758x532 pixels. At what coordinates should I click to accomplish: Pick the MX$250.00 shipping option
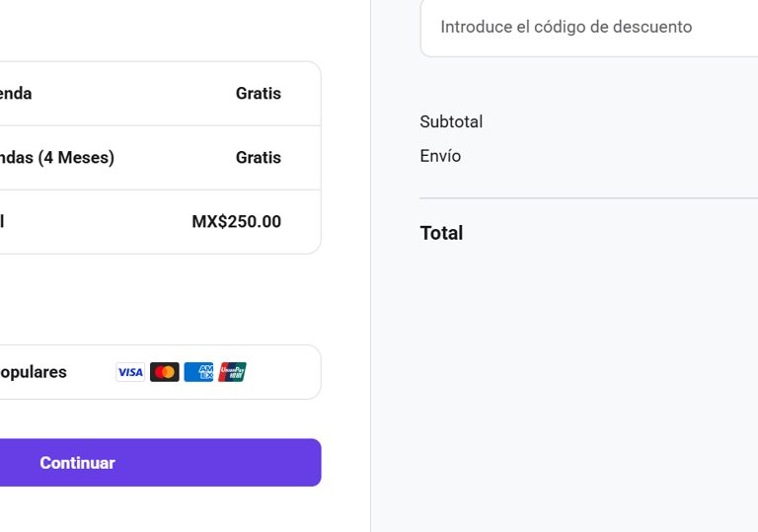pyautogui.click(x=236, y=222)
